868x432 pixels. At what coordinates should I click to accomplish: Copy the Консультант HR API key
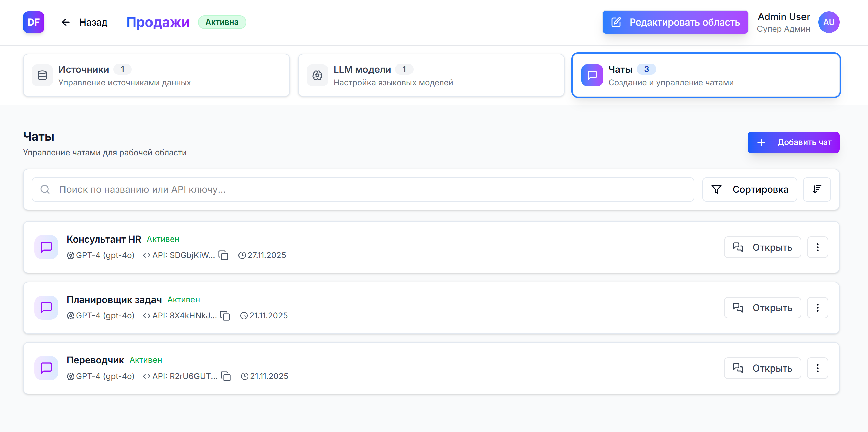(223, 255)
